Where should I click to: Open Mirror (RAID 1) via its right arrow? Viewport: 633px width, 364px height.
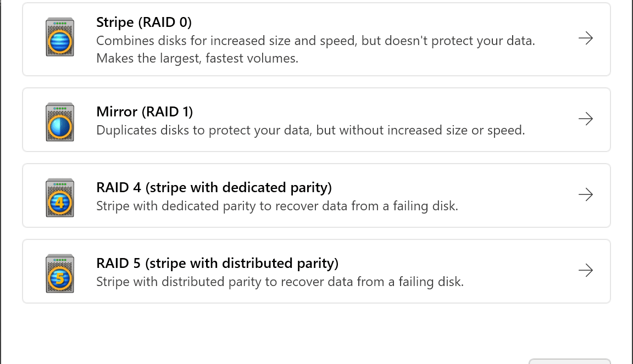tap(585, 119)
